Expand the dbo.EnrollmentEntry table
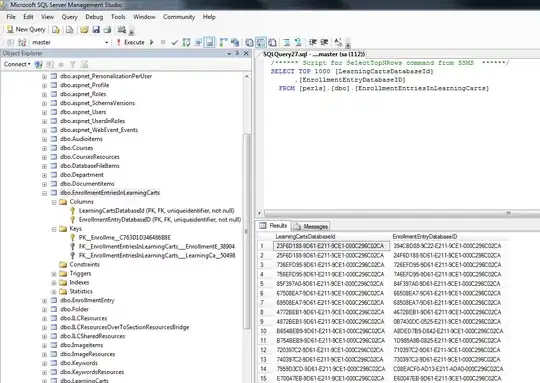Image resolution: width=540 pixels, height=383 pixels. pos(44,301)
